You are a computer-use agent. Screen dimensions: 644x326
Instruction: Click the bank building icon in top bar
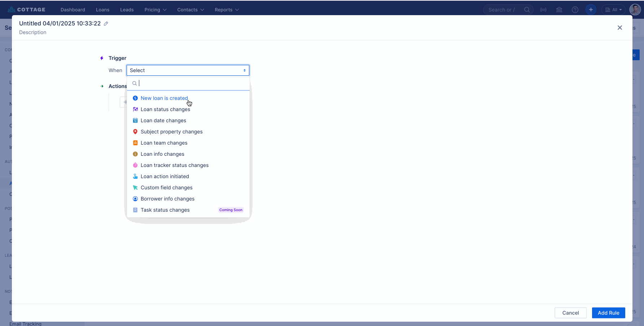point(559,10)
